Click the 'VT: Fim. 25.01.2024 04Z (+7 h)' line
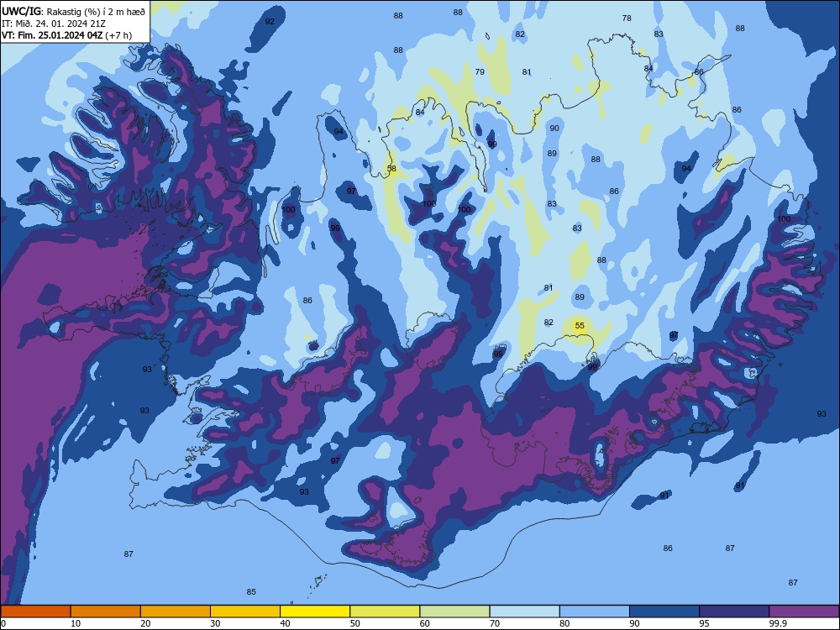Screen dimensions: 840x630 pyautogui.click(x=66, y=35)
